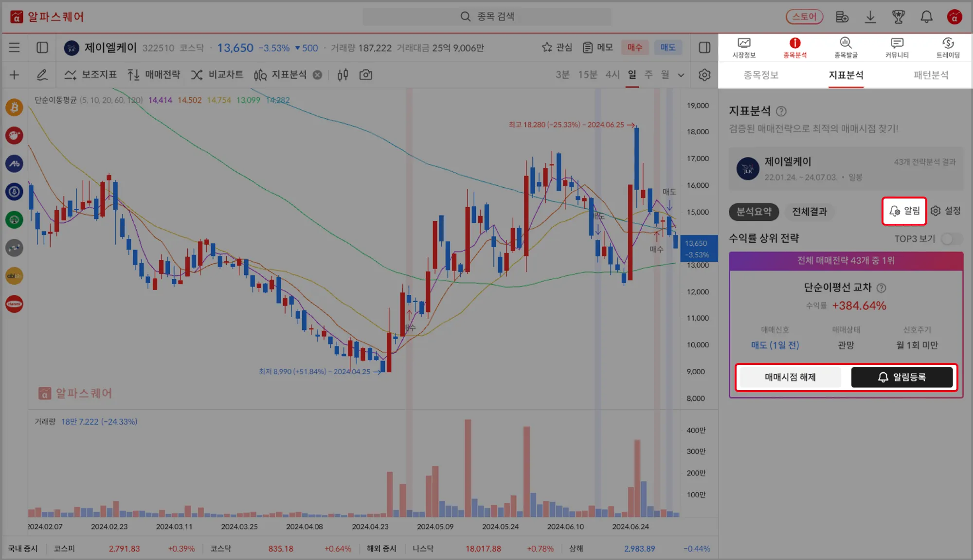
Task: Click the trophy icon in header
Action: point(898,17)
